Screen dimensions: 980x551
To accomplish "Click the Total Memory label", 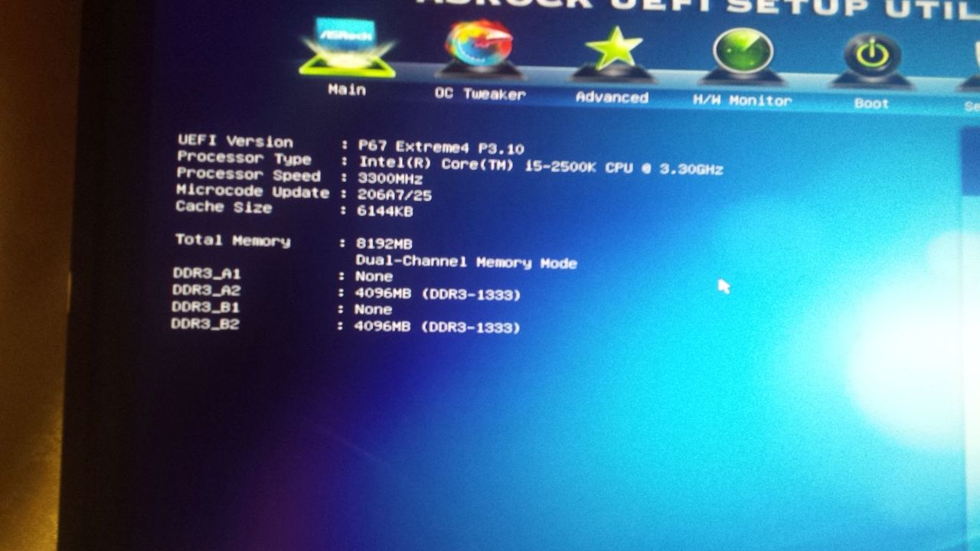I will coord(233,240).
